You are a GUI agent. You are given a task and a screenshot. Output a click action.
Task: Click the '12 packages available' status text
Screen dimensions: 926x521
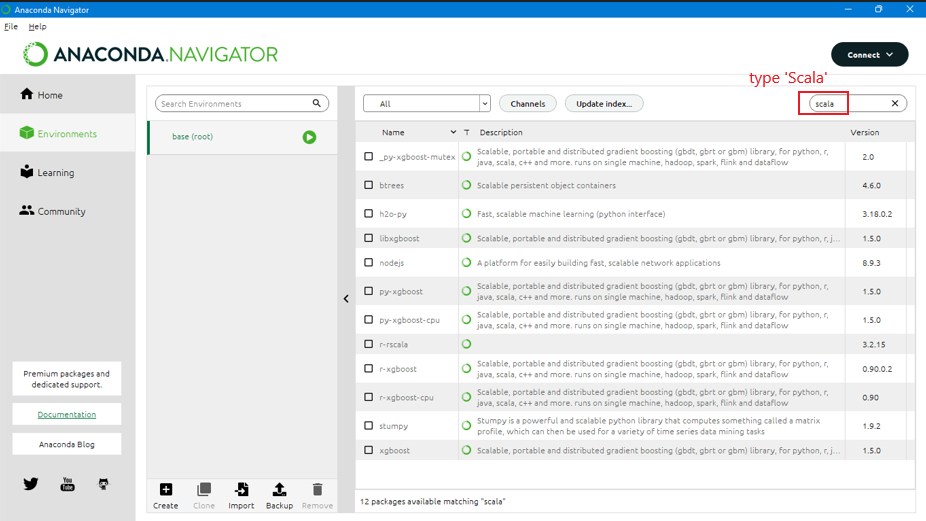point(433,502)
